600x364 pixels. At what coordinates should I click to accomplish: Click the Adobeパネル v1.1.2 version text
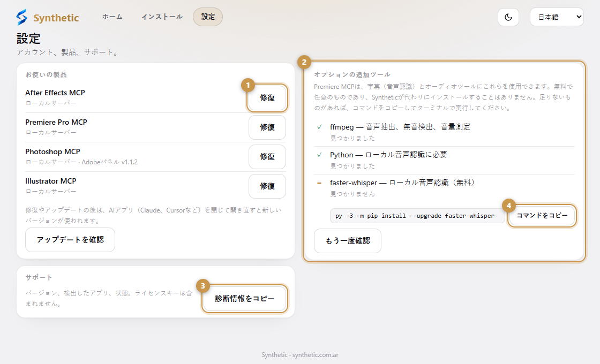[109, 162]
